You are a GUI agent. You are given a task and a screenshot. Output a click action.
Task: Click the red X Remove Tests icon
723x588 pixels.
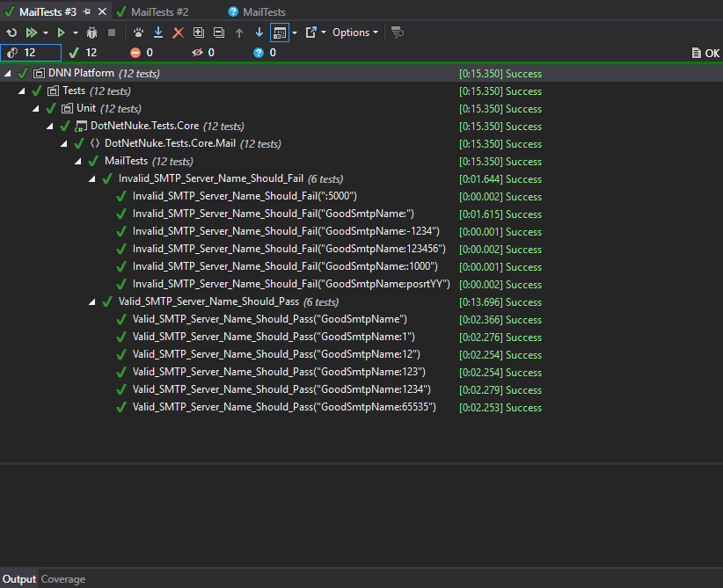pos(178,33)
